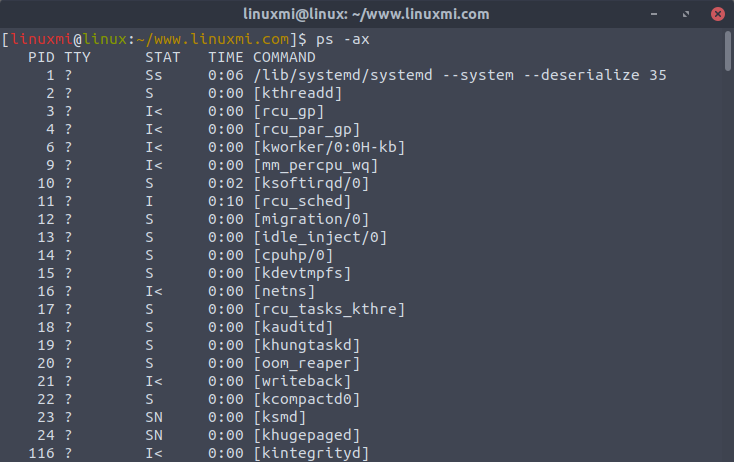
Task: Click the [kintegrityd] process entry
Action: (x=312, y=453)
